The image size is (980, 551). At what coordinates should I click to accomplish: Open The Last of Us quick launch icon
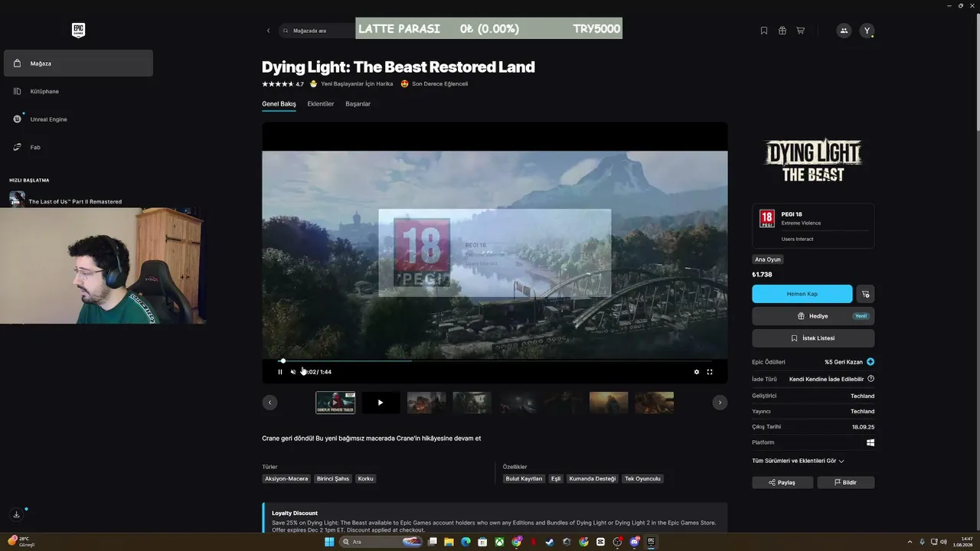17,199
